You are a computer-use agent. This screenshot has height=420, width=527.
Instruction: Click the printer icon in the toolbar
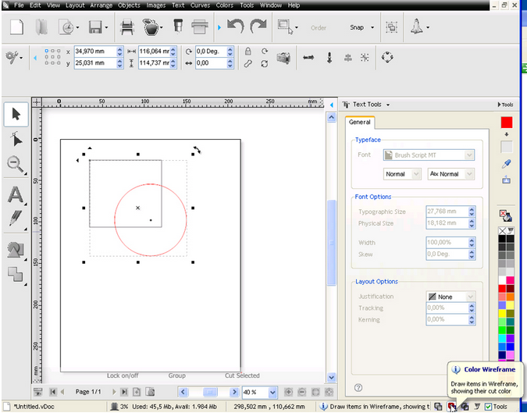(x=127, y=27)
